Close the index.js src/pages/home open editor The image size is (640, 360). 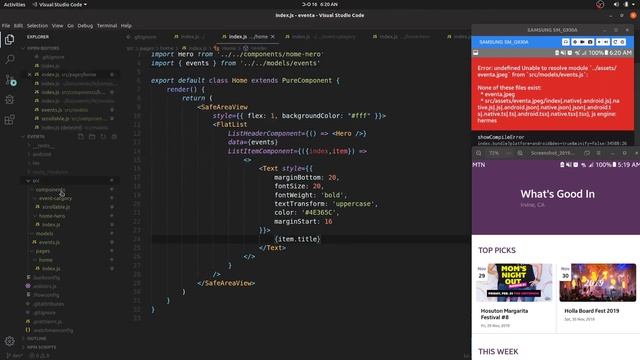pos(29,75)
